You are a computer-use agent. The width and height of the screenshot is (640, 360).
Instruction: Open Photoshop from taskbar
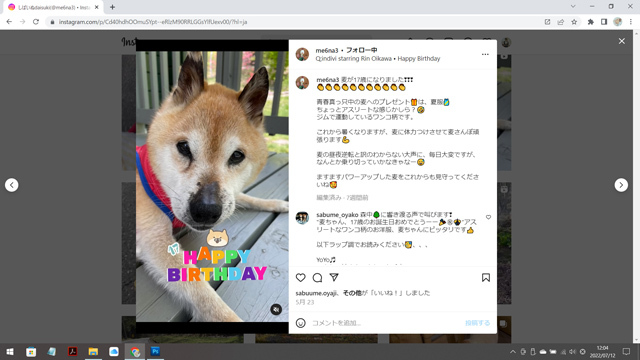(156, 351)
